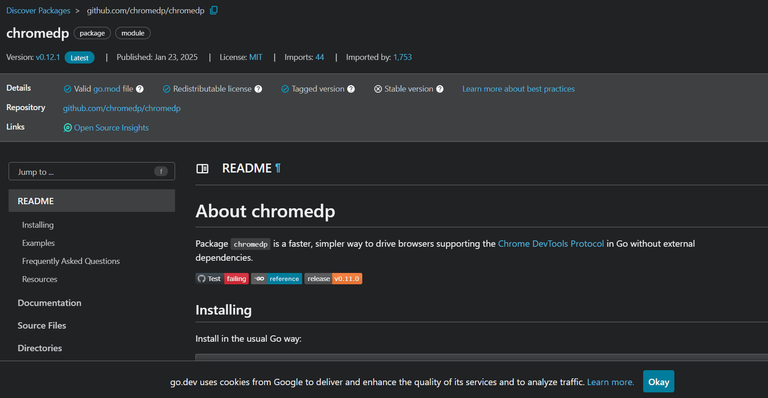The image size is (768, 398).
Task: Jump to Installing in the outline
Action: (x=38, y=225)
